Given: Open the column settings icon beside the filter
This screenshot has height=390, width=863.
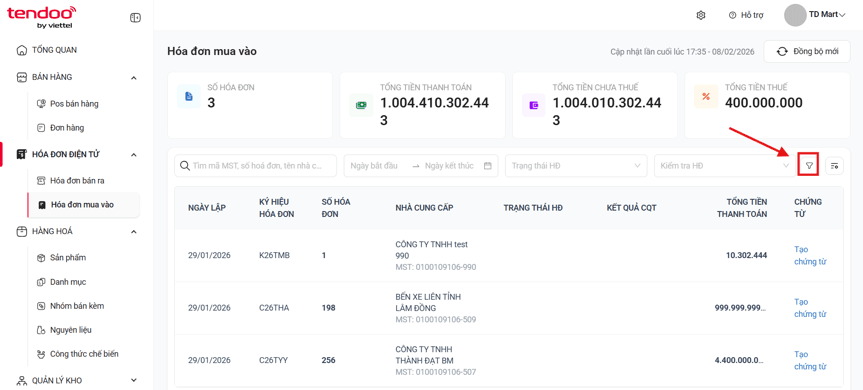Looking at the screenshot, I should tap(834, 166).
